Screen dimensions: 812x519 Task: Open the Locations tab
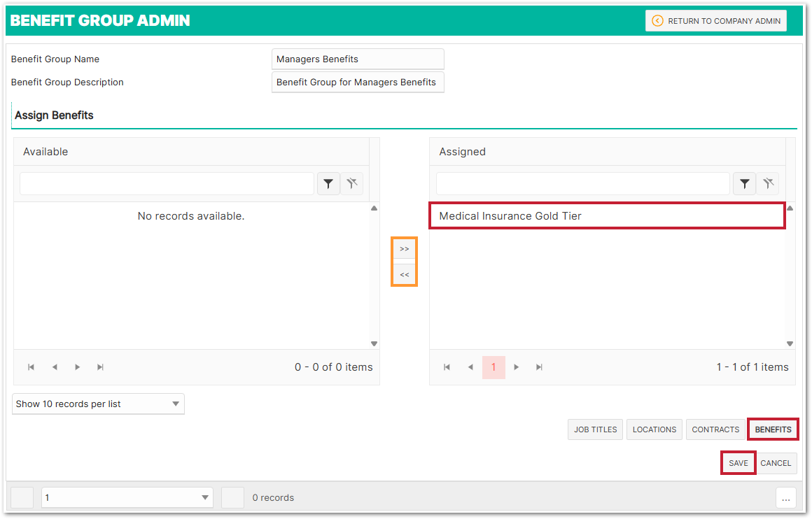tap(654, 429)
